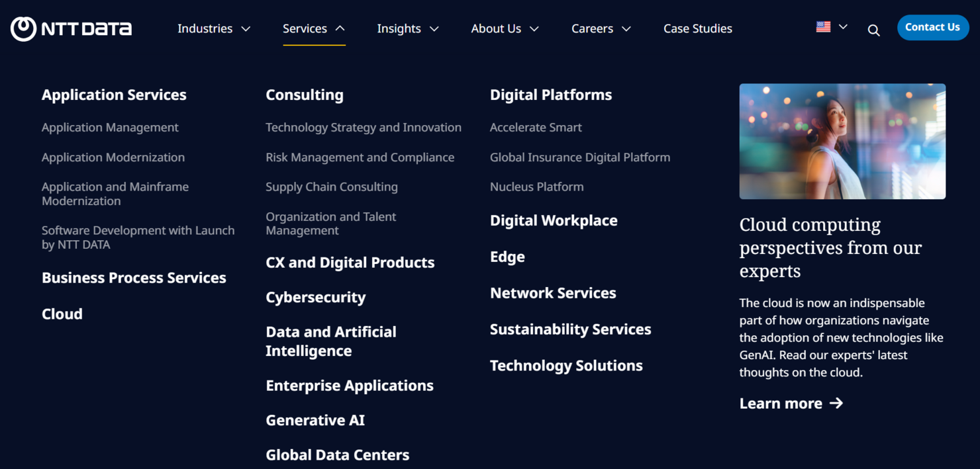980x469 pixels.
Task: Click the NTT DATA logo
Action: pyautogui.click(x=70, y=28)
